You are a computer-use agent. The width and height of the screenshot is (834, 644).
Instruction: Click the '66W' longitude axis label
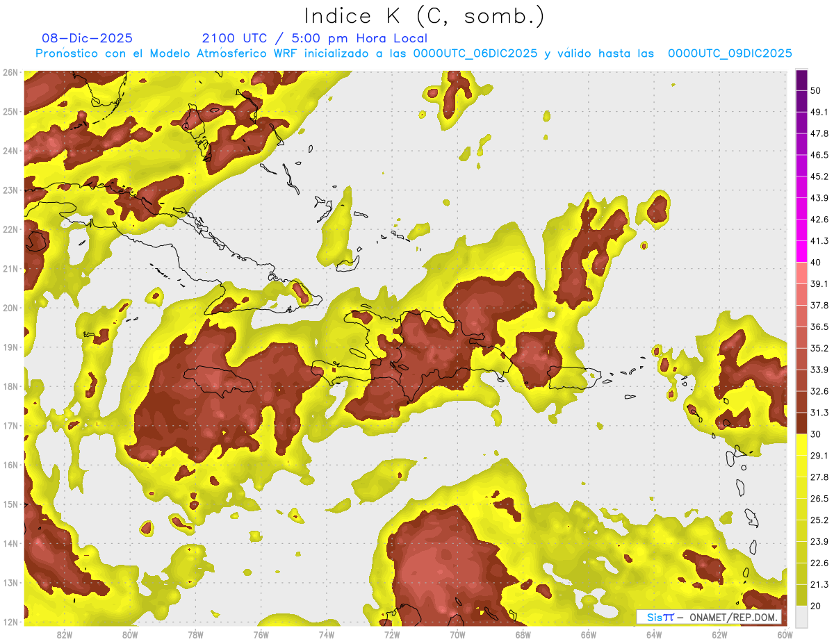click(x=588, y=634)
